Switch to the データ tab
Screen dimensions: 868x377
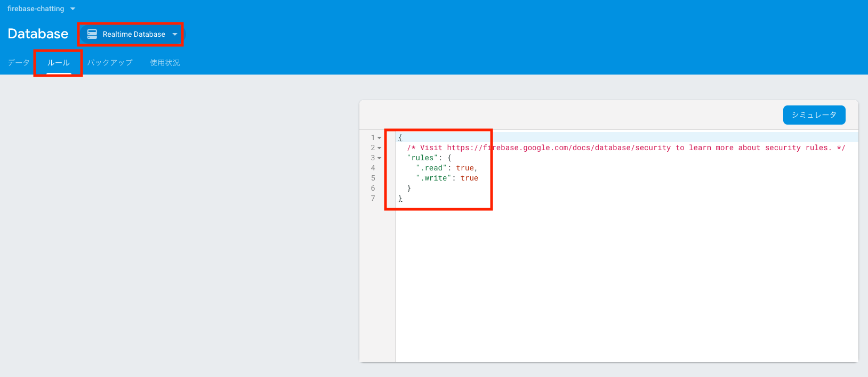click(19, 62)
